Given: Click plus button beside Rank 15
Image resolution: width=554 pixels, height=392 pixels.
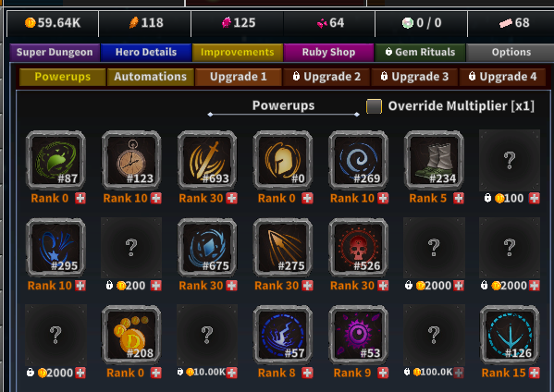Looking at the screenshot, I should [x=535, y=373].
